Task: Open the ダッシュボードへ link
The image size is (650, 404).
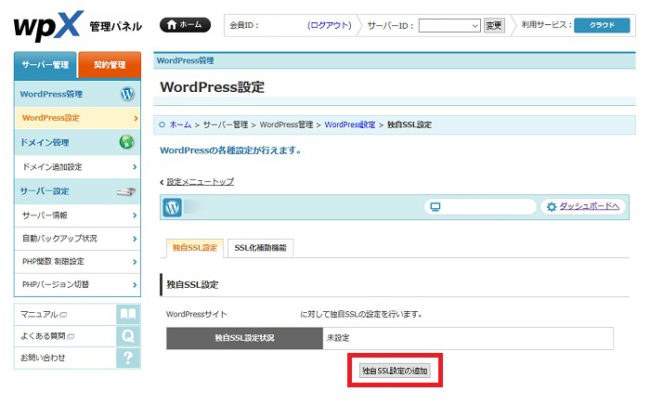Action: coord(589,206)
